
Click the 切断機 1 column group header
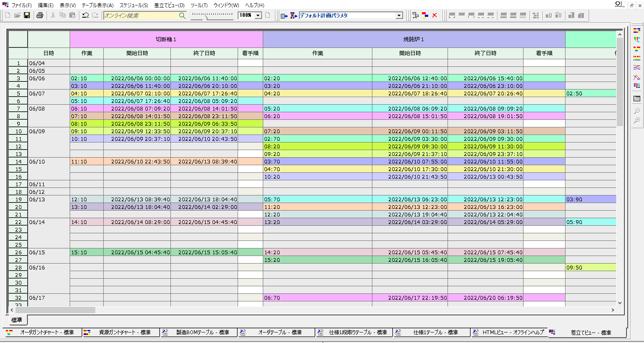[x=166, y=39]
